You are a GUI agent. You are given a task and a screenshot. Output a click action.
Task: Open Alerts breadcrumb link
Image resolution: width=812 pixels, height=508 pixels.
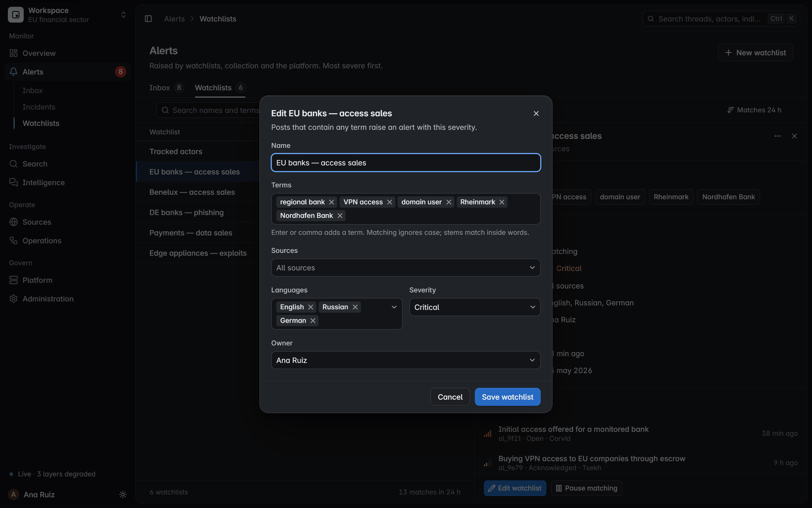click(x=175, y=19)
